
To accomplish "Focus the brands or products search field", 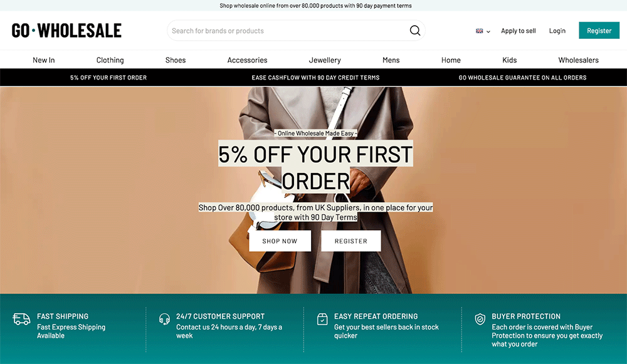I will [x=288, y=30].
